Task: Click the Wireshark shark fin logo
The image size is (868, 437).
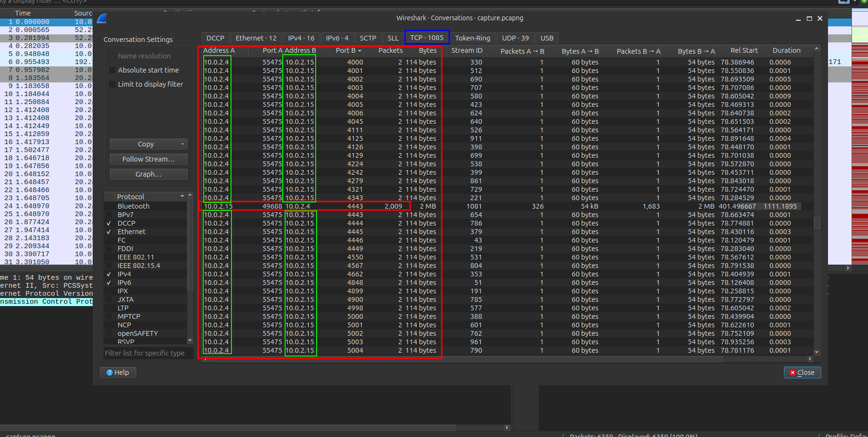Action: coord(102,18)
